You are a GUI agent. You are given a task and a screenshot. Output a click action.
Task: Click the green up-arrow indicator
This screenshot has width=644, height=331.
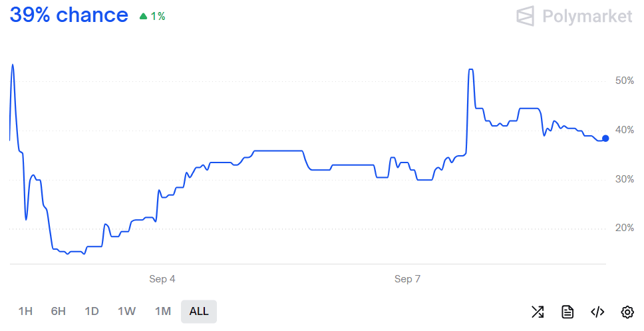(143, 16)
